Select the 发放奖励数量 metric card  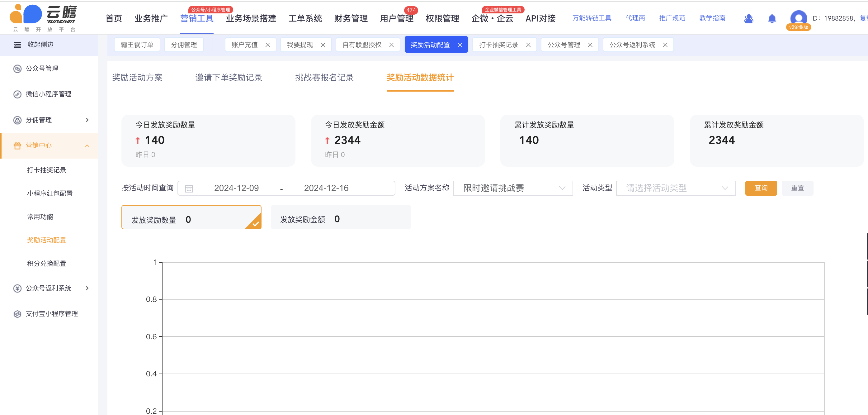tap(191, 217)
